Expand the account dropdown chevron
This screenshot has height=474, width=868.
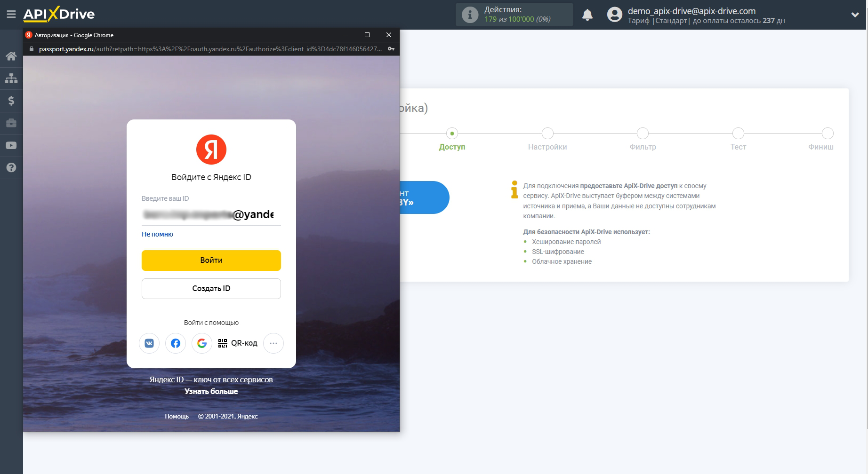coord(855,15)
